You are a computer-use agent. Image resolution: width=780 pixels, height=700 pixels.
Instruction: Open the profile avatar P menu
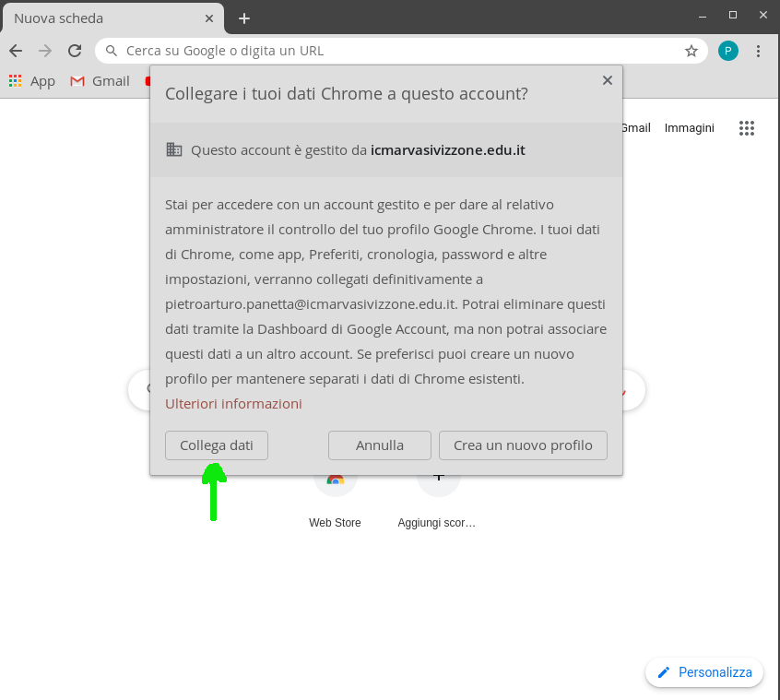(728, 51)
